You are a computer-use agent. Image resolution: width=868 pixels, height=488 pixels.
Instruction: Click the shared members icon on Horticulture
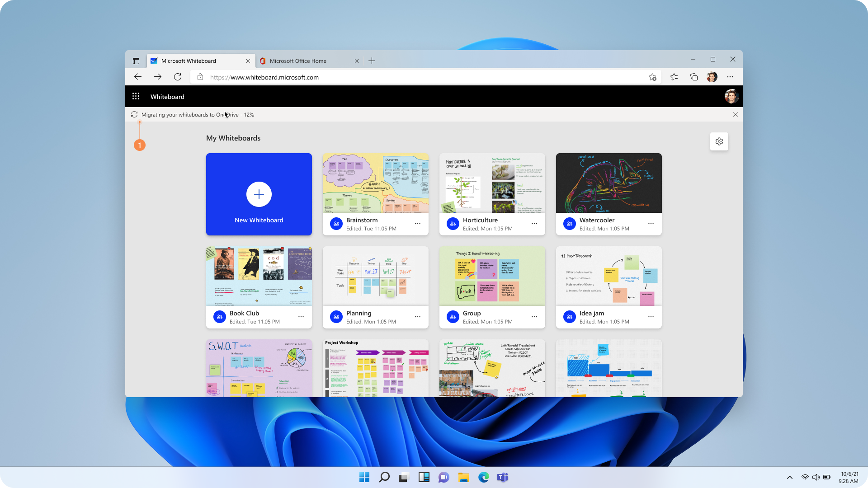point(453,224)
